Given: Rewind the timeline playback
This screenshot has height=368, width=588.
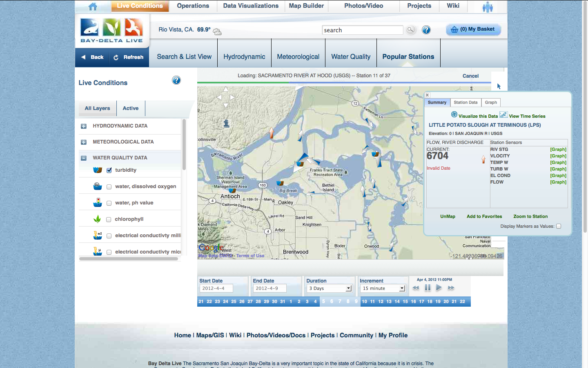Looking at the screenshot, I should click(416, 288).
